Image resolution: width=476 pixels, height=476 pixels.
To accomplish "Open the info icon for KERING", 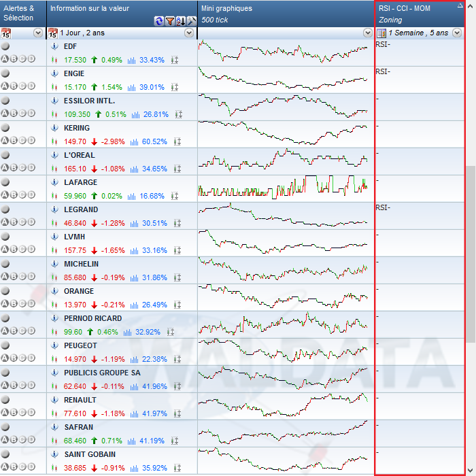I will click(x=54, y=128).
